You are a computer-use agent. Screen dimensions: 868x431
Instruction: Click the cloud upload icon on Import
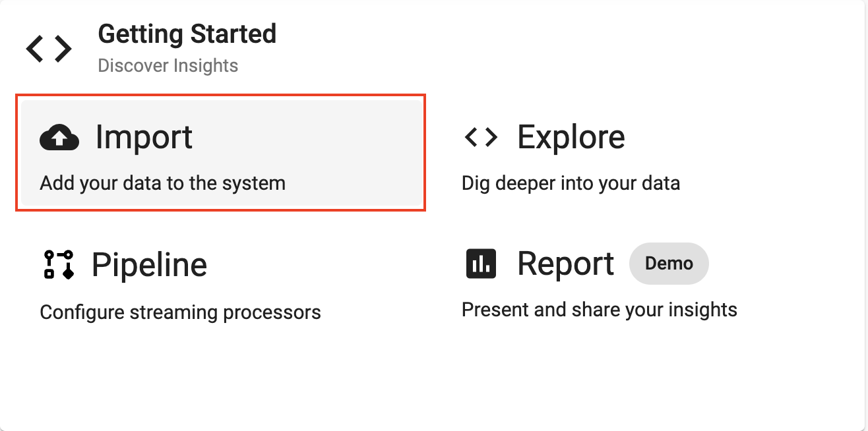tap(59, 138)
